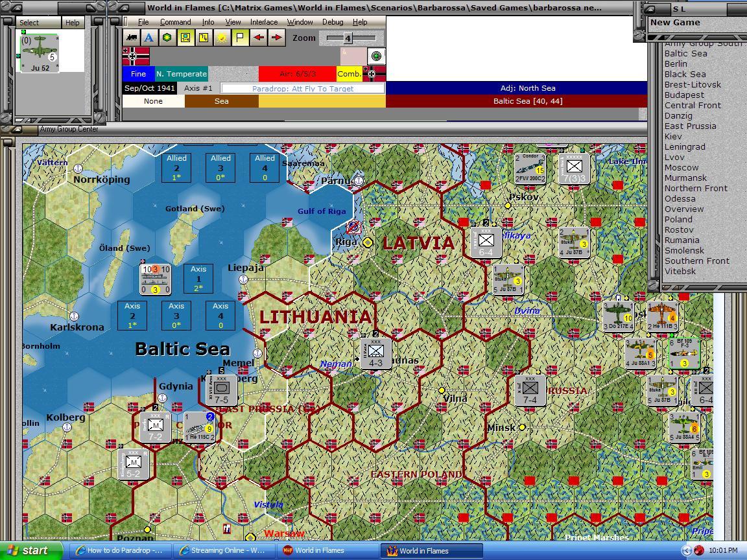Select Moscow in the map list
This screenshot has height=560, width=747.
tap(682, 168)
